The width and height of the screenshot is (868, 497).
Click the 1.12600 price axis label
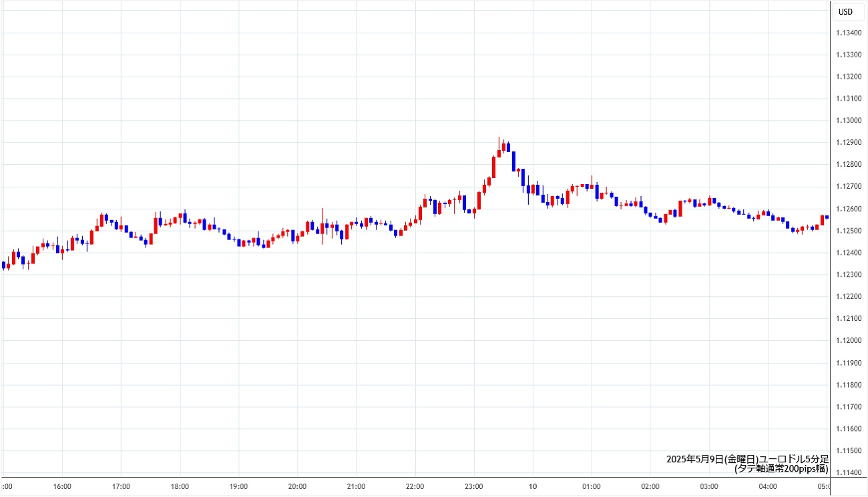pyautogui.click(x=847, y=209)
